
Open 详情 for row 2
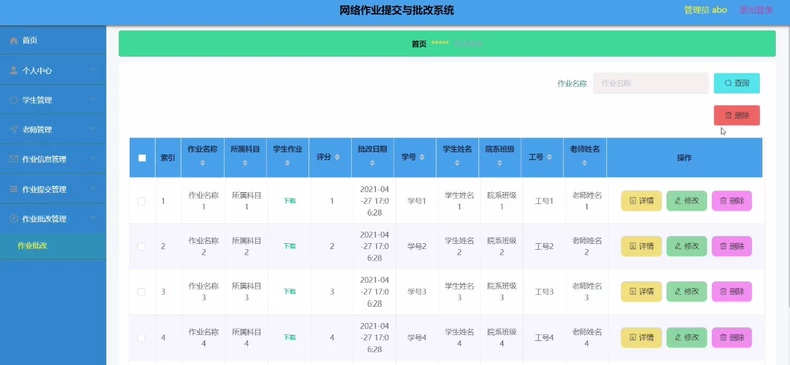[641, 247]
